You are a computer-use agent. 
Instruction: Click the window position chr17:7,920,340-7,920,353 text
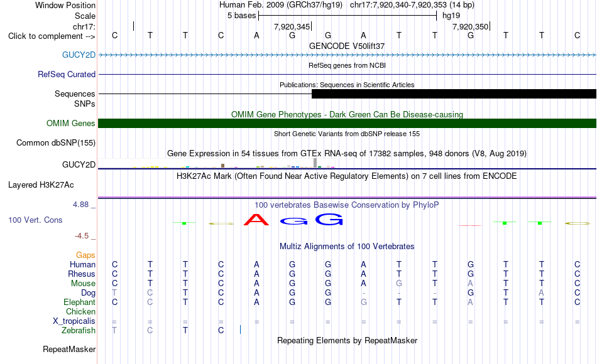click(x=400, y=5)
